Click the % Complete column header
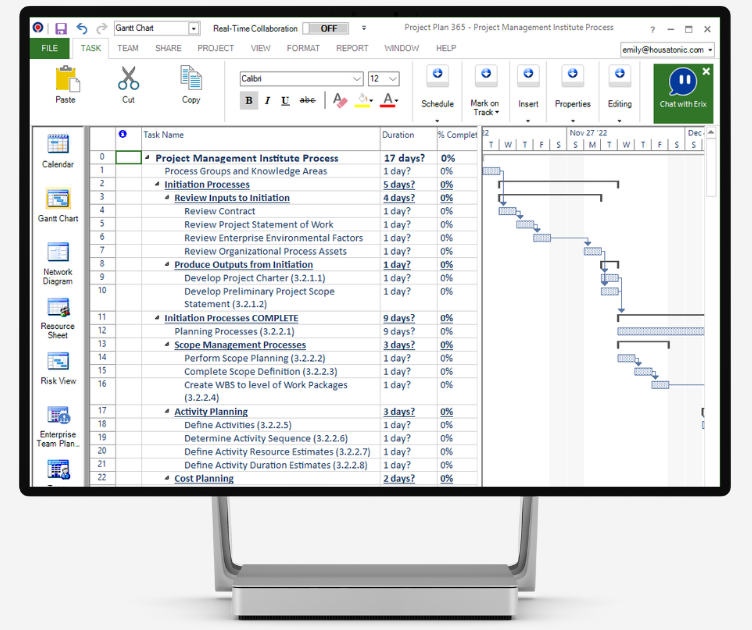752x630 pixels. click(458, 139)
